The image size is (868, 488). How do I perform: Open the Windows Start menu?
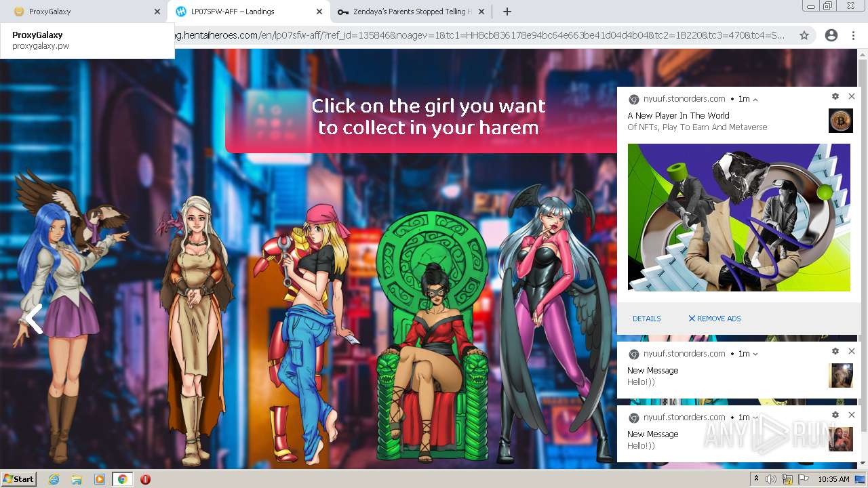pos(18,479)
